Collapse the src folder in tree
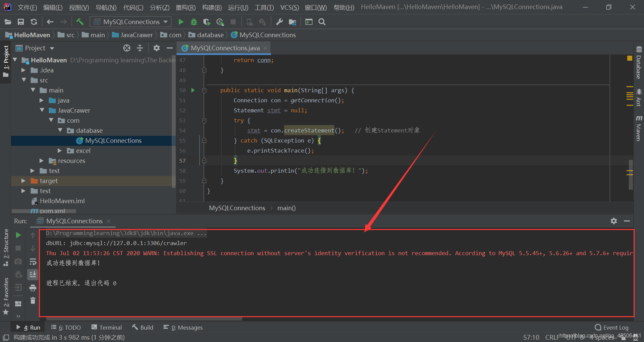The height and width of the screenshot is (342, 644). point(24,80)
